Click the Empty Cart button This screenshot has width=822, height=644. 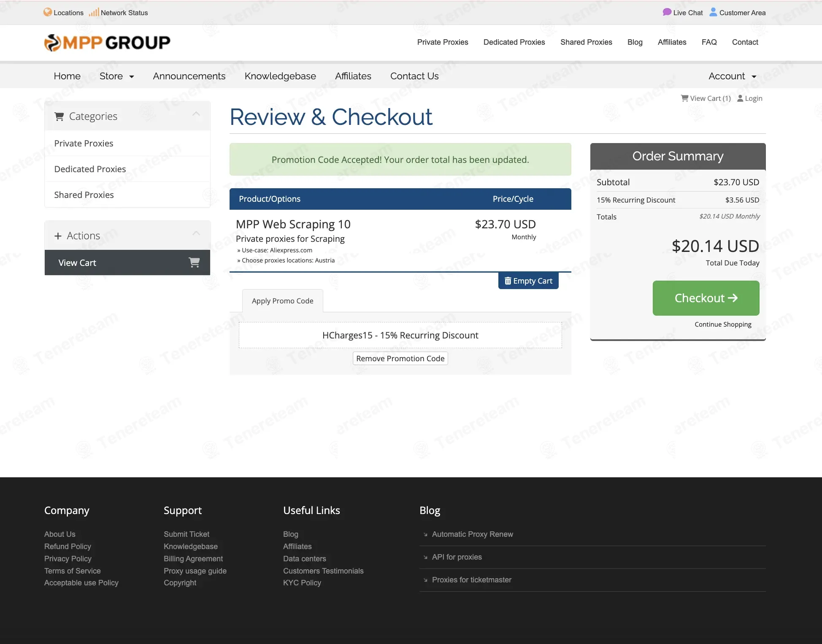point(528,281)
